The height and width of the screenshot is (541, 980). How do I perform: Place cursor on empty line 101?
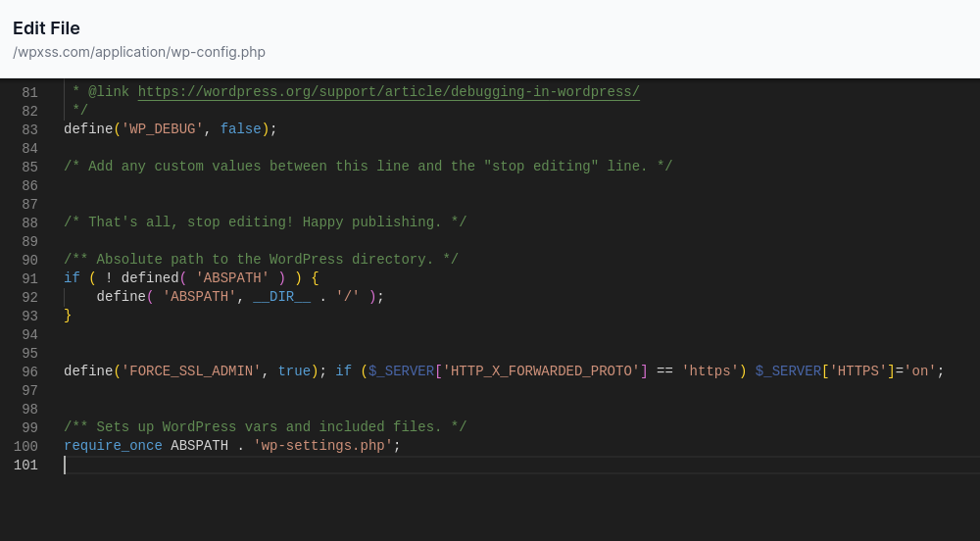click(521, 465)
